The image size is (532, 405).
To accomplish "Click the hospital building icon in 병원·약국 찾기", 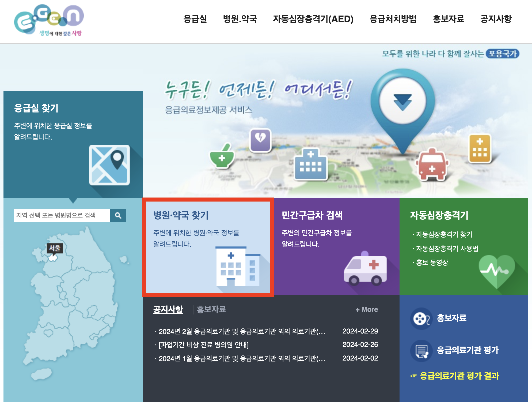I will pyautogui.click(x=238, y=266).
